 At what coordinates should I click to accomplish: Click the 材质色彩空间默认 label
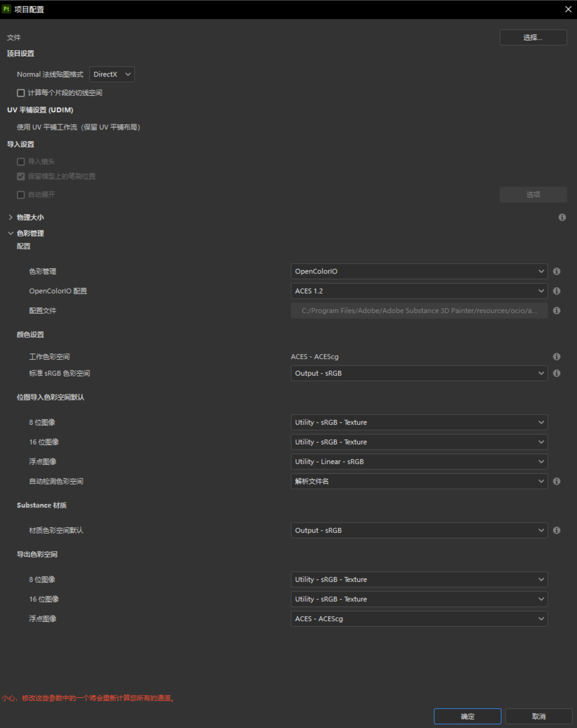point(56,530)
